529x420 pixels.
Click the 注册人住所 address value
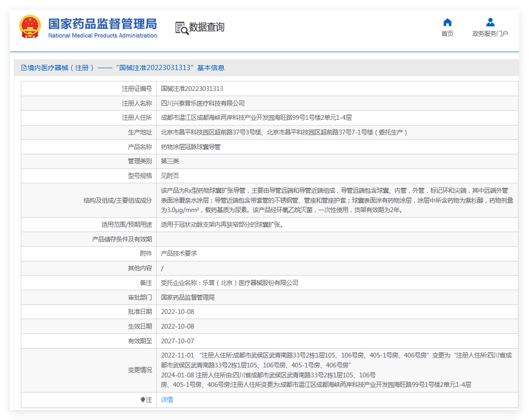tap(256, 118)
